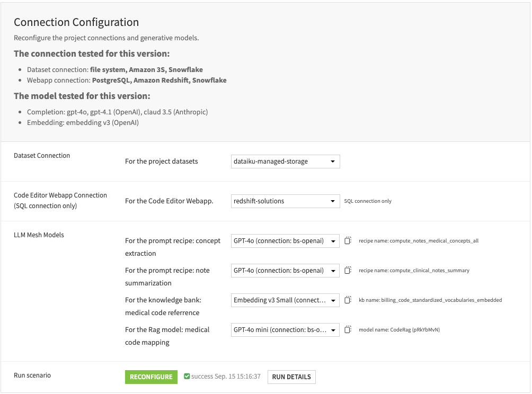Click the success Sep. 15 timestamp
This screenshot has height=394, width=532.
coord(217,377)
